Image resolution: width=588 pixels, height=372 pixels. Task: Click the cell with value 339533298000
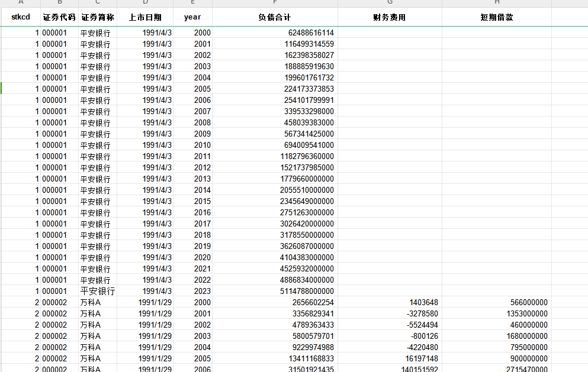[275, 111]
